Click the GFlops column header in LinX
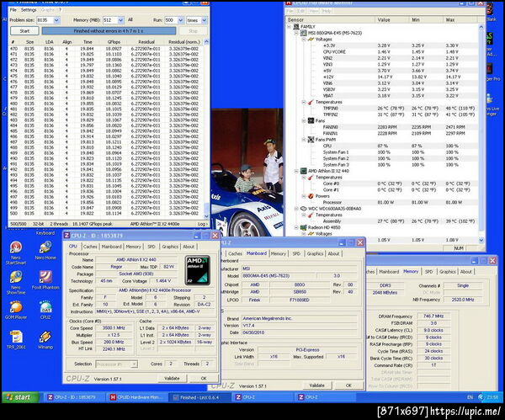This screenshot has width=505, height=420. [x=114, y=42]
